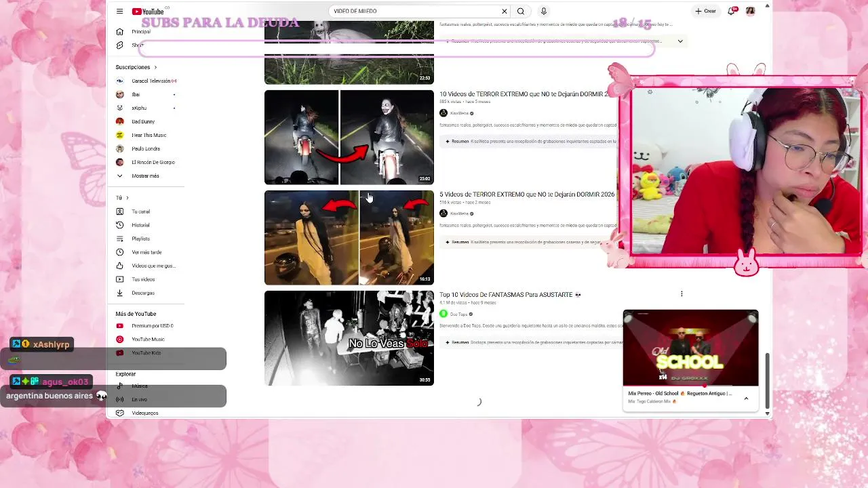Start voice search with the microphone

[x=543, y=12]
